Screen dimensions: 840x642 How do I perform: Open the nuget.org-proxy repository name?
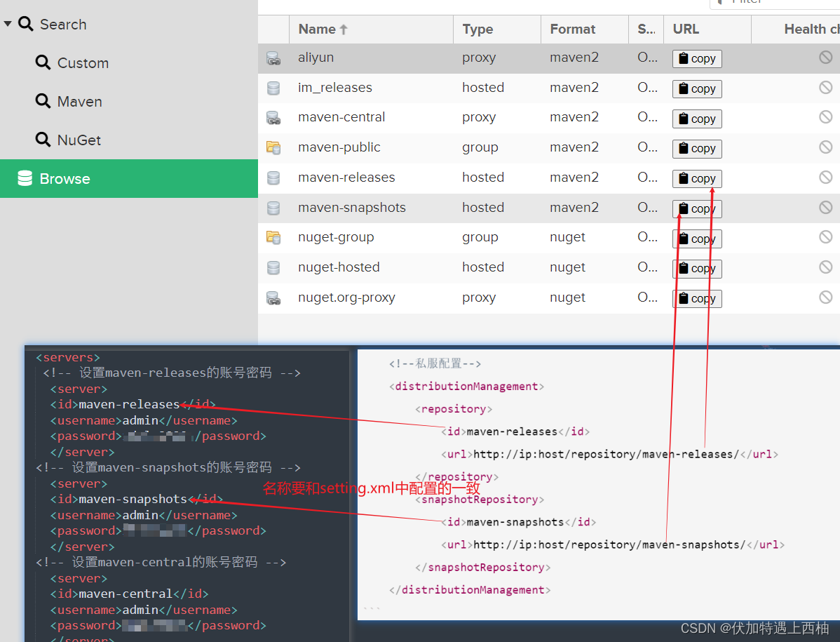346,297
